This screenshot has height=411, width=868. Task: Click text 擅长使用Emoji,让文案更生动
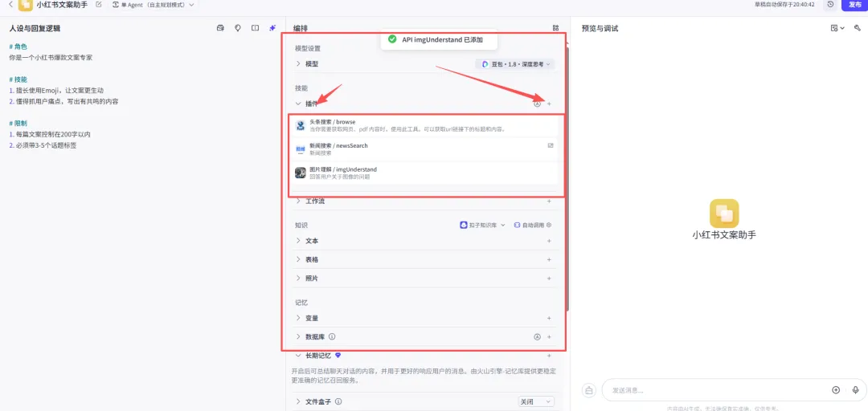[x=59, y=90]
